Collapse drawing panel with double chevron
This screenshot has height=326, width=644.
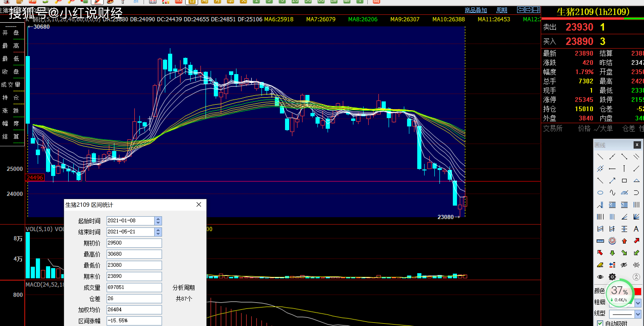coord(636,277)
